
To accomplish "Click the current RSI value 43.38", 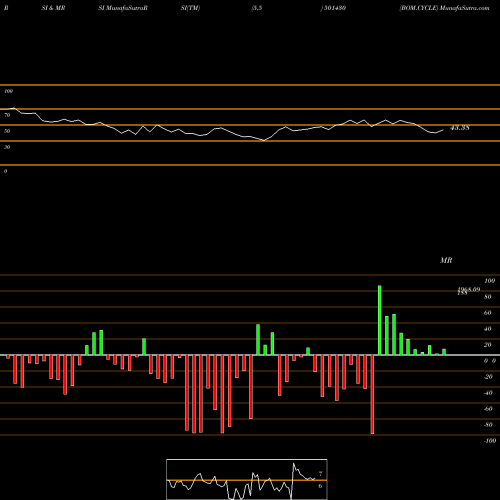I will pyautogui.click(x=460, y=128).
